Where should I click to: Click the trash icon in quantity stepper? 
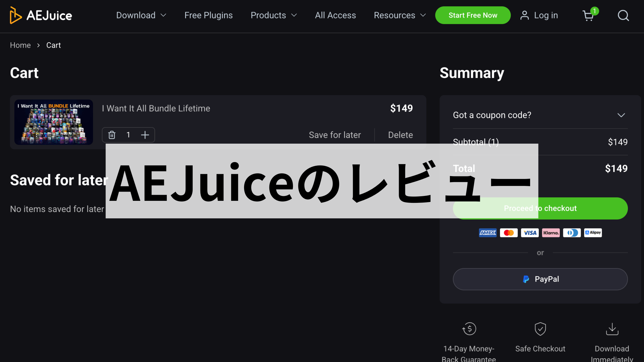(112, 135)
